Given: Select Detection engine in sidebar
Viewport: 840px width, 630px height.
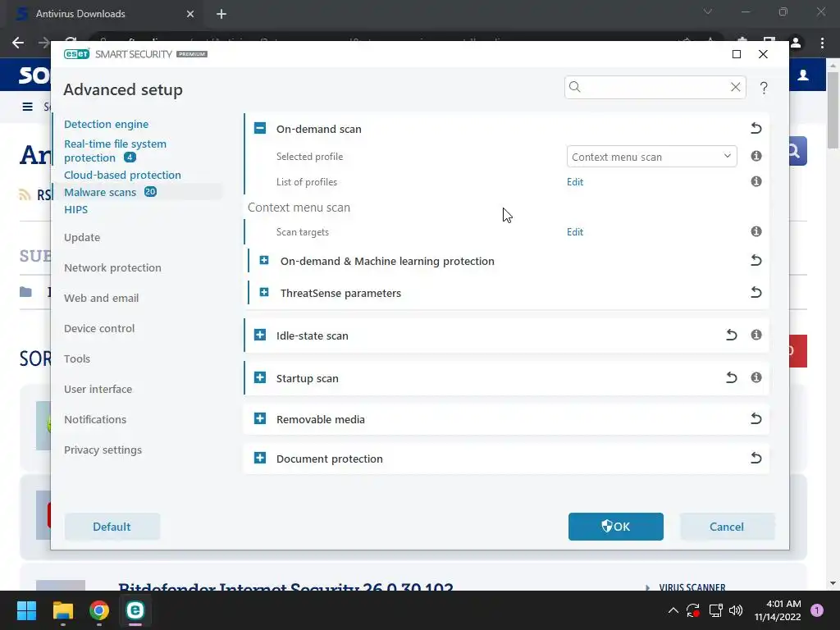Looking at the screenshot, I should coord(106,125).
